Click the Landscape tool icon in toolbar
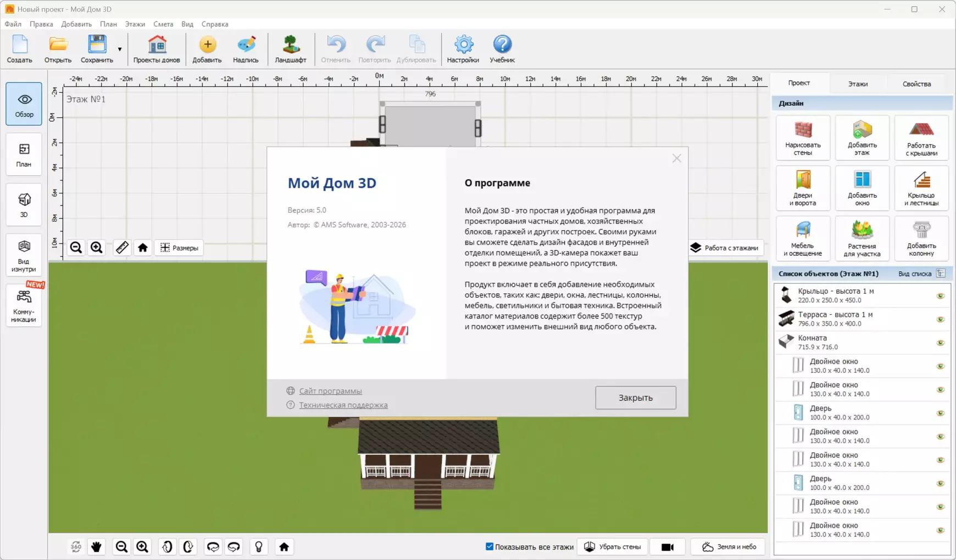Image resolution: width=956 pixels, height=560 pixels. (x=290, y=49)
